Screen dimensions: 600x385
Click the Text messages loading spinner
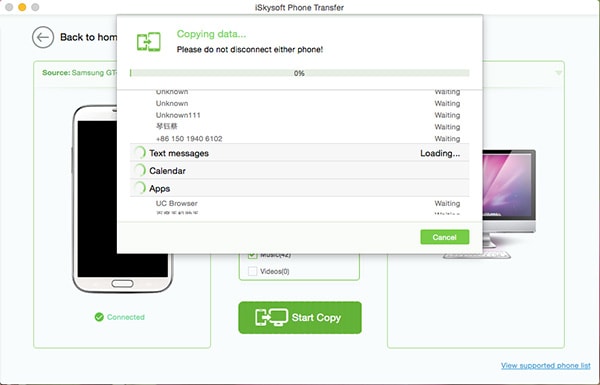coord(140,153)
